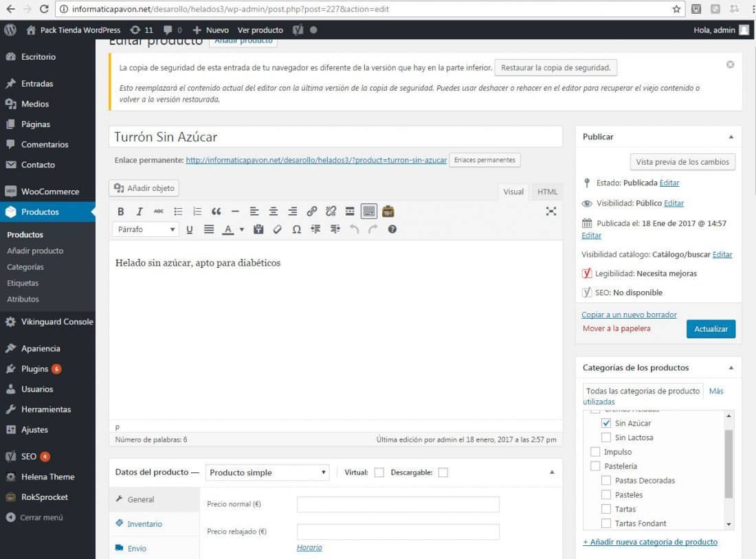Viewport: 756px width, 559px height.
Task: Enable the Virtual product checkbox
Action: pos(379,472)
